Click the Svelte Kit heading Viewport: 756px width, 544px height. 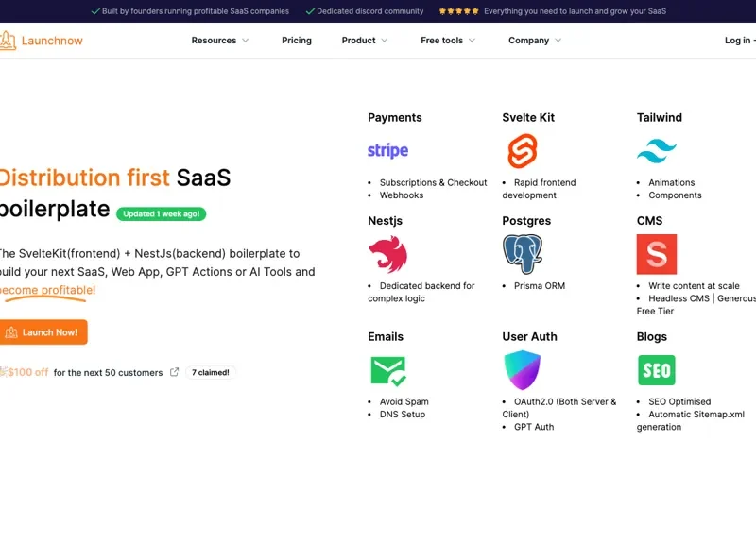tap(528, 117)
